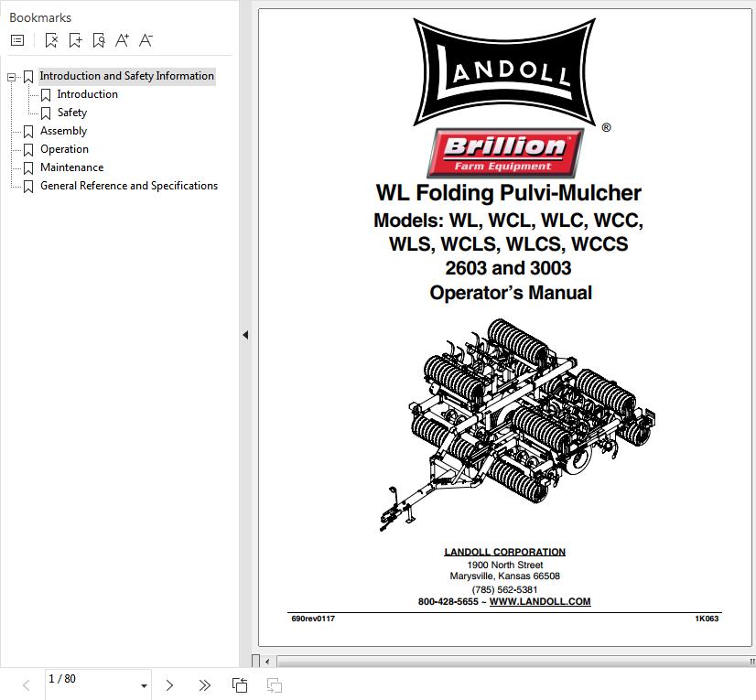Image resolution: width=756 pixels, height=700 pixels.
Task: Open General Reference and Specifications bookmark
Action: pos(129,186)
